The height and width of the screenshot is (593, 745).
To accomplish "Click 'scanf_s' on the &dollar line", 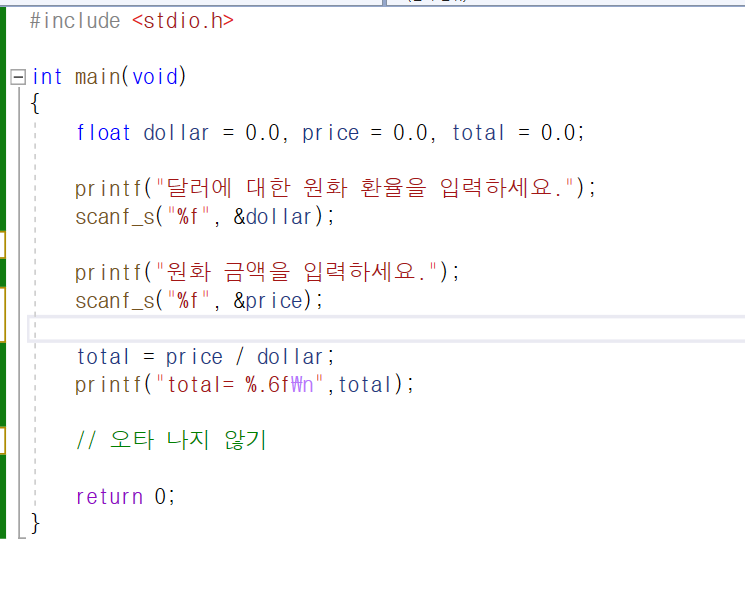I will coord(115,217).
